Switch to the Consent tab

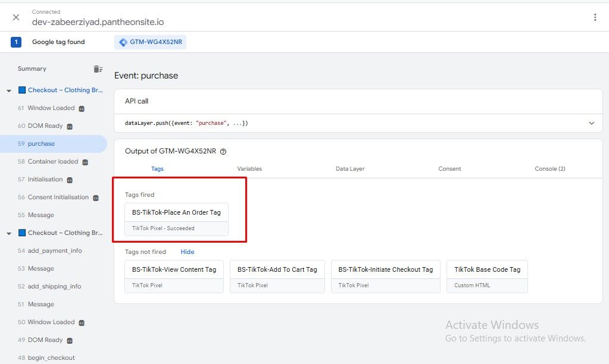coord(449,169)
